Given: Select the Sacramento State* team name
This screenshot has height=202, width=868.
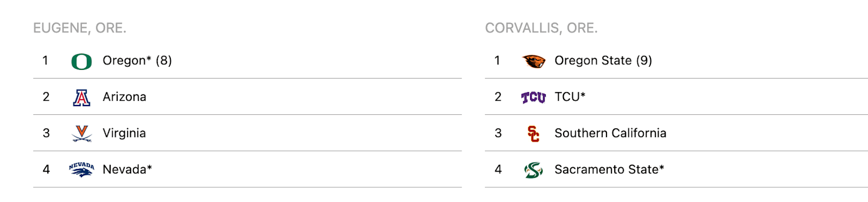Looking at the screenshot, I should coord(609,170).
